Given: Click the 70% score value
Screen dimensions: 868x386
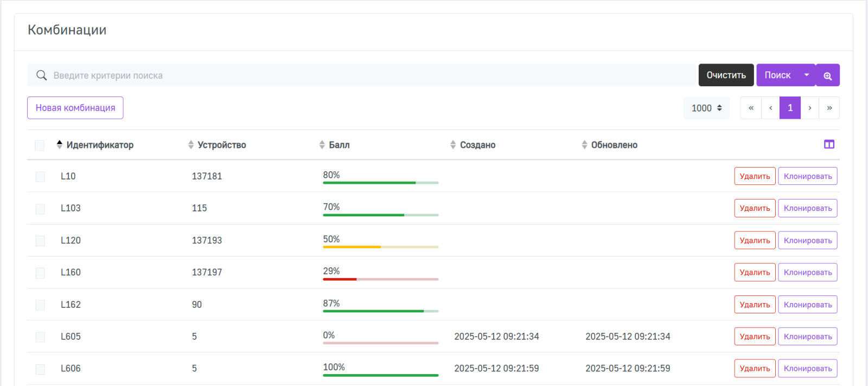Looking at the screenshot, I should 331,207.
